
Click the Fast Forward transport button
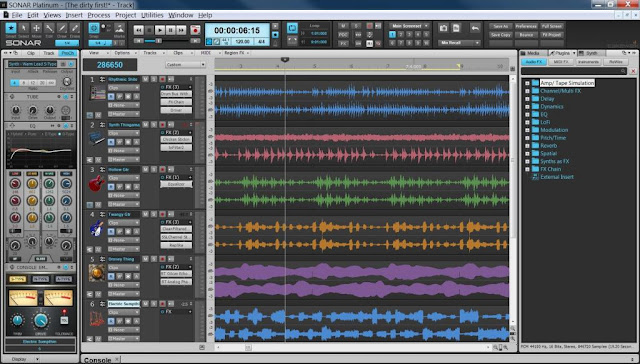[181, 30]
